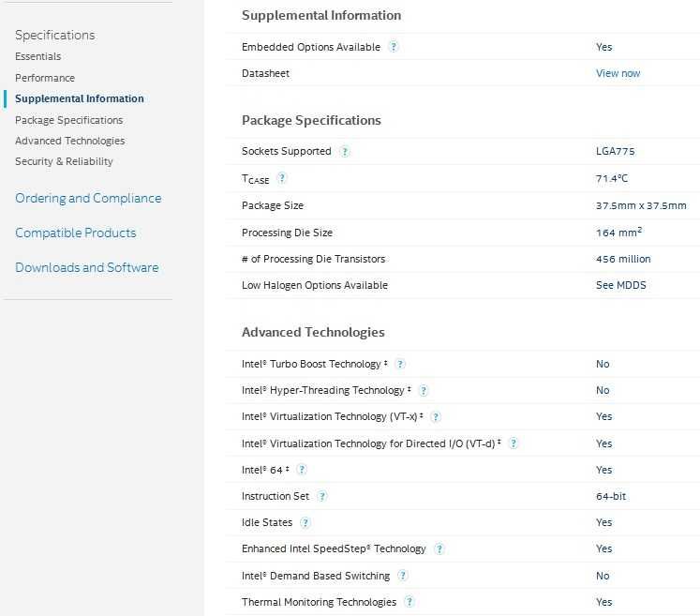Show Instruction Set help tooltip icon
The image size is (700, 616).
322,496
